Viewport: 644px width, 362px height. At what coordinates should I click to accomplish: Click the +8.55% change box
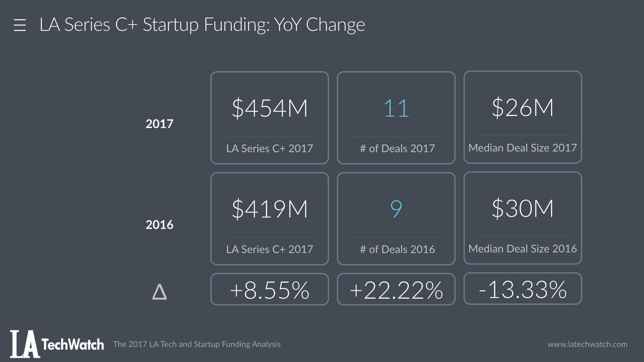pyautogui.click(x=269, y=289)
